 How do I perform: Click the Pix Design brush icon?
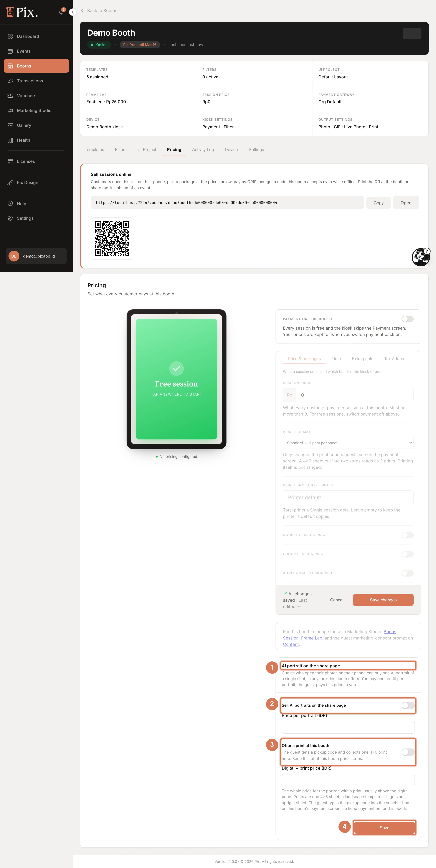point(10,183)
